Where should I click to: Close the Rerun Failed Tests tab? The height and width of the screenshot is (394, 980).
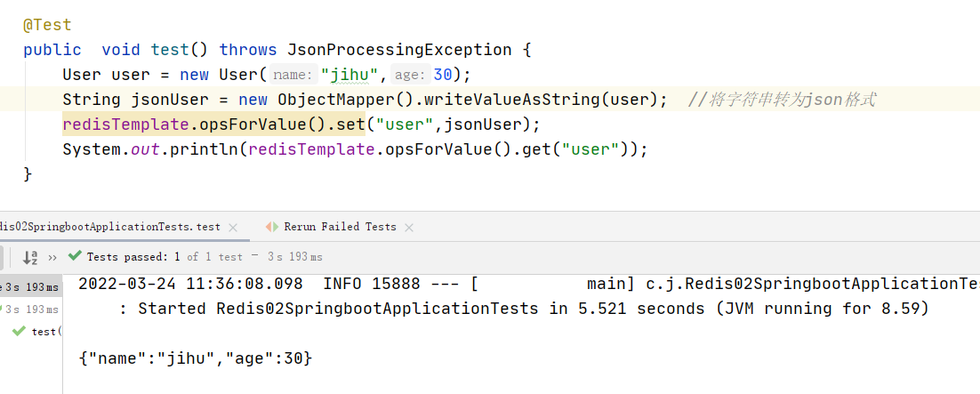[409, 228]
